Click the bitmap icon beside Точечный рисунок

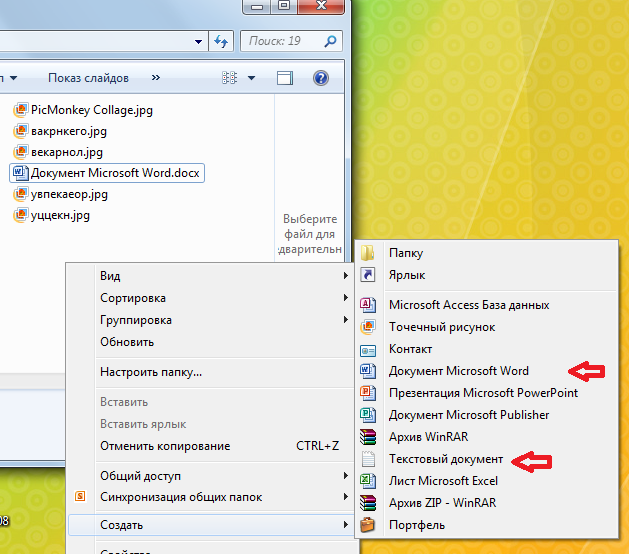coord(368,327)
